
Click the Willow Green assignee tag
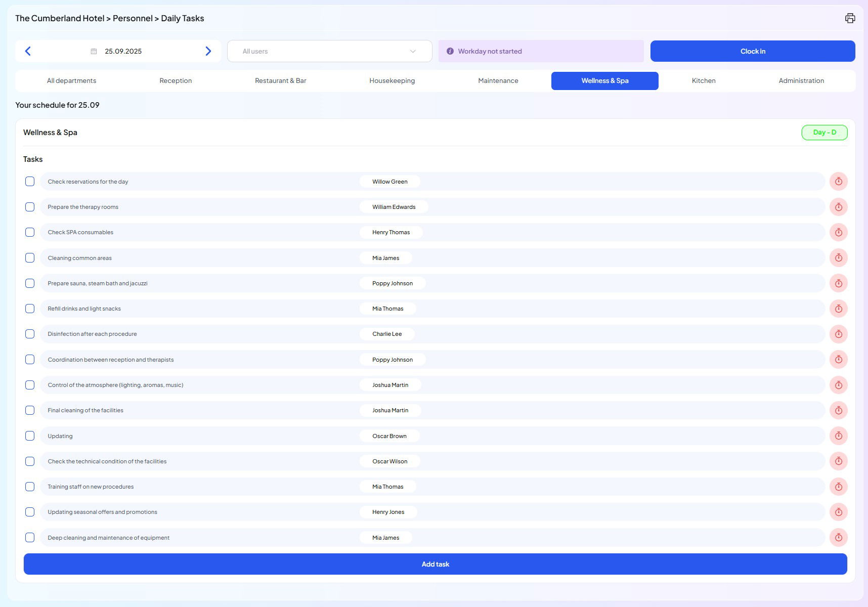(x=389, y=182)
